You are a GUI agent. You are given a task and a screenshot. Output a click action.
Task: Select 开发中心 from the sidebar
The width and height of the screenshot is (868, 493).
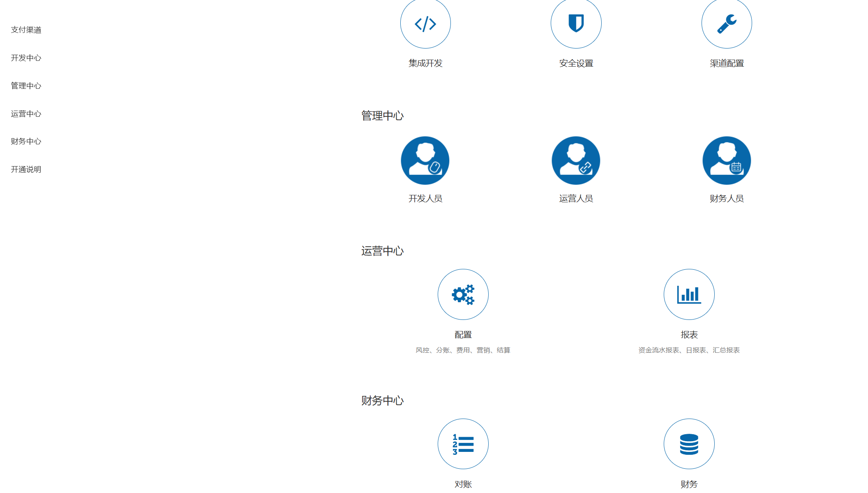(x=25, y=58)
